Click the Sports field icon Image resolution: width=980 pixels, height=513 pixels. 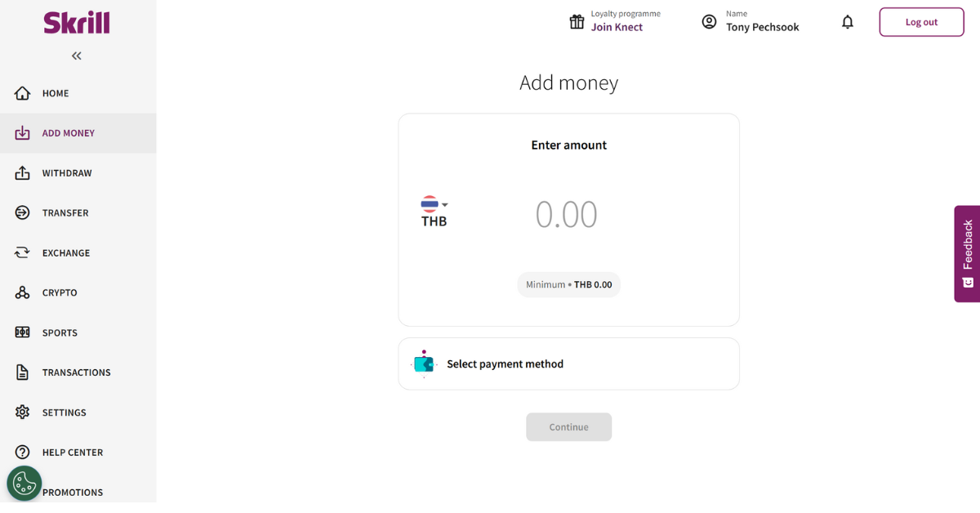(x=23, y=332)
